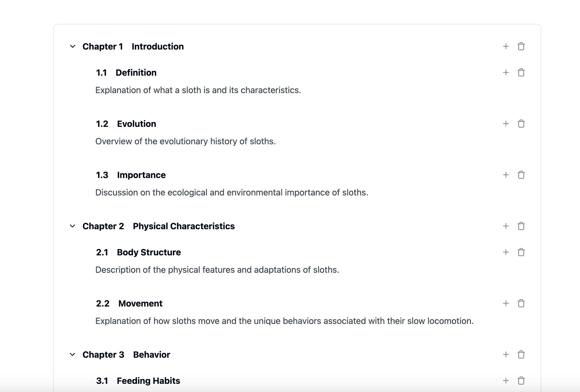
Task: Click the Chapter 2 Physical Characteristics heading
Action: click(184, 226)
